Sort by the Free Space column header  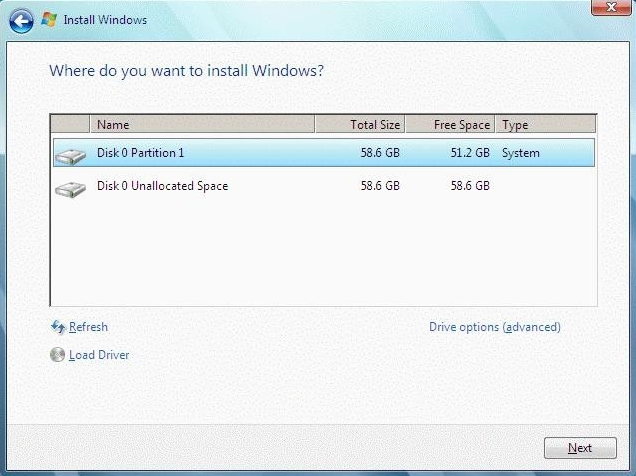click(x=450, y=124)
